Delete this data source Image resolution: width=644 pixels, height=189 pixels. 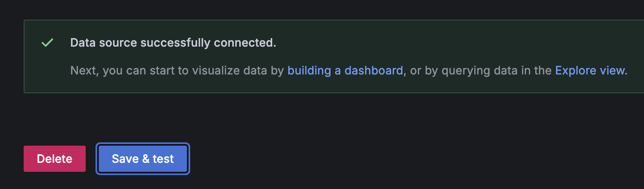pyautogui.click(x=55, y=159)
